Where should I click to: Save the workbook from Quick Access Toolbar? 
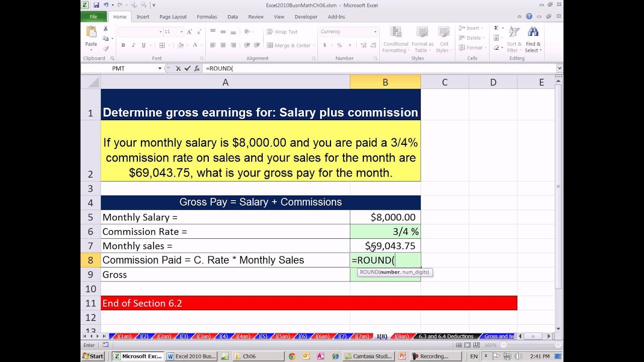tap(96, 5)
